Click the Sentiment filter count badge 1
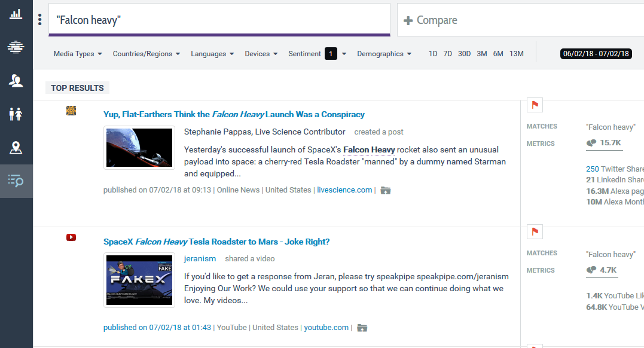Image resolution: width=644 pixels, height=348 pixels. point(331,54)
